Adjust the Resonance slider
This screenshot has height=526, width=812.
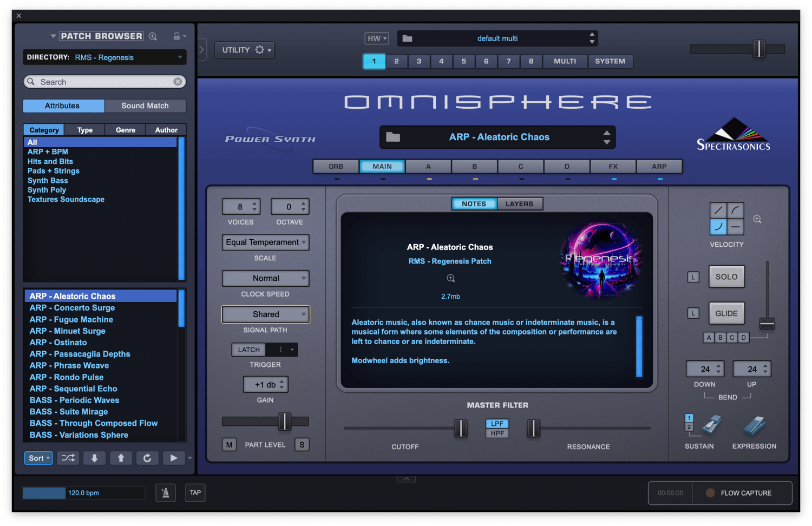click(533, 428)
